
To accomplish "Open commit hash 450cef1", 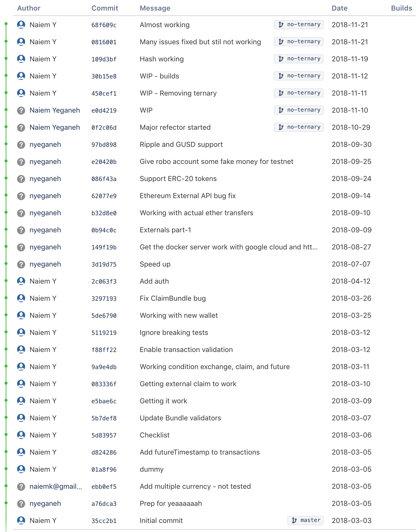I will 104,93.
